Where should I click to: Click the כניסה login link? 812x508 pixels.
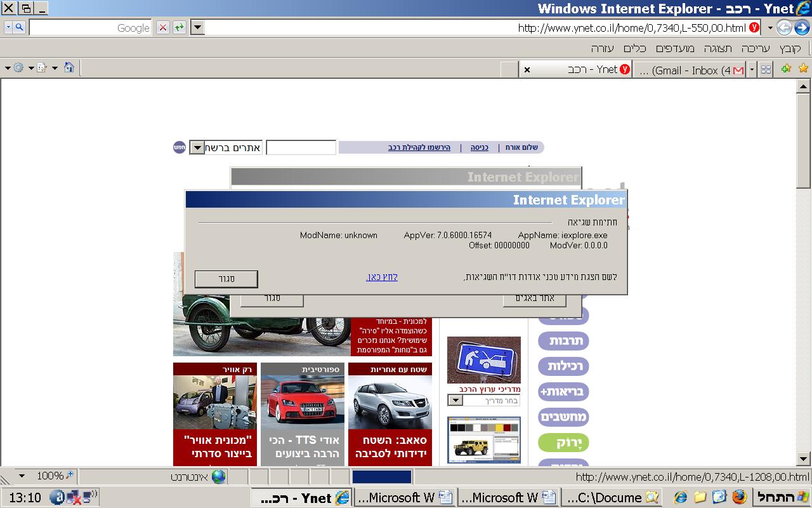click(x=479, y=147)
